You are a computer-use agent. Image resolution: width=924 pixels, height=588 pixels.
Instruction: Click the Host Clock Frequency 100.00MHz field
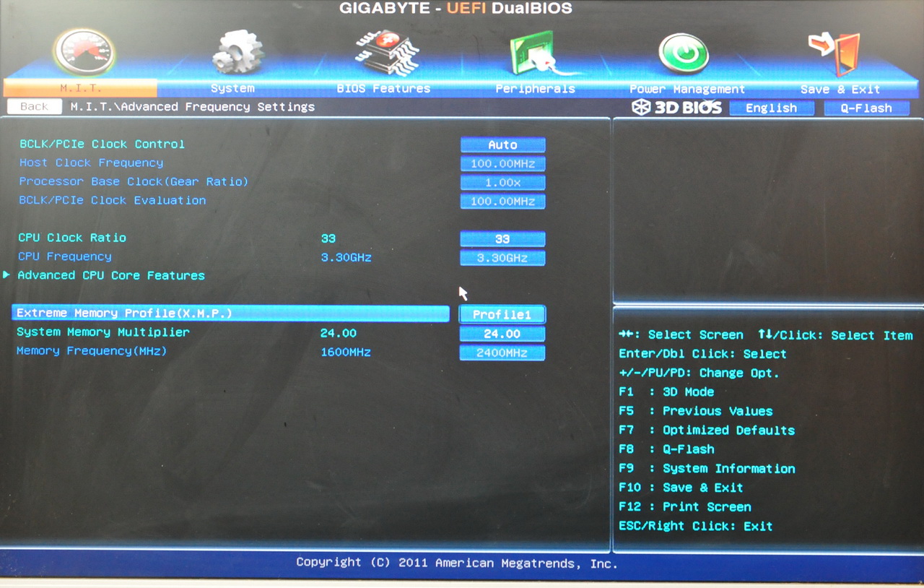tap(502, 163)
